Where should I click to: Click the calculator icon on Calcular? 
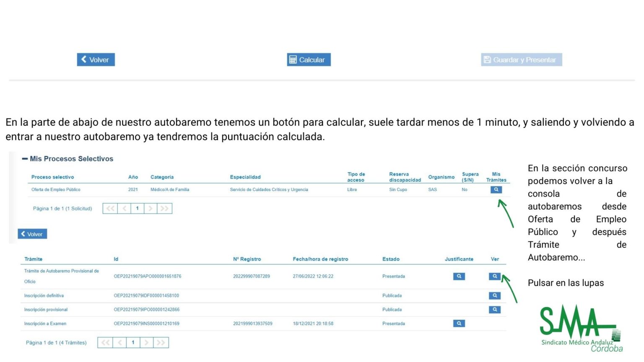[x=293, y=59]
